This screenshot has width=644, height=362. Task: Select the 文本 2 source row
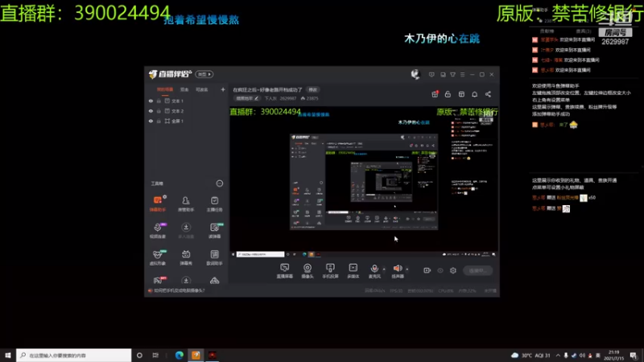187,111
